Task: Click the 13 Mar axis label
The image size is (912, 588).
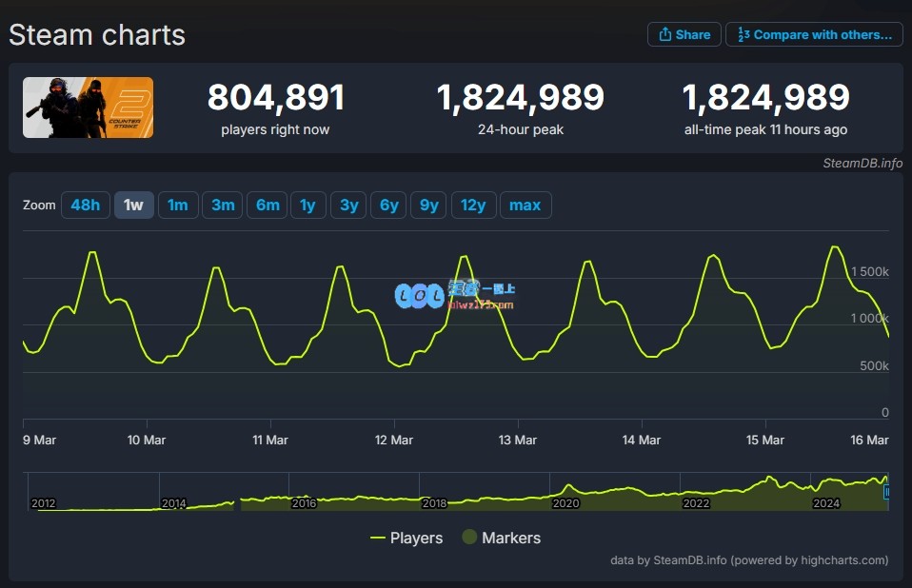Action: (518, 440)
